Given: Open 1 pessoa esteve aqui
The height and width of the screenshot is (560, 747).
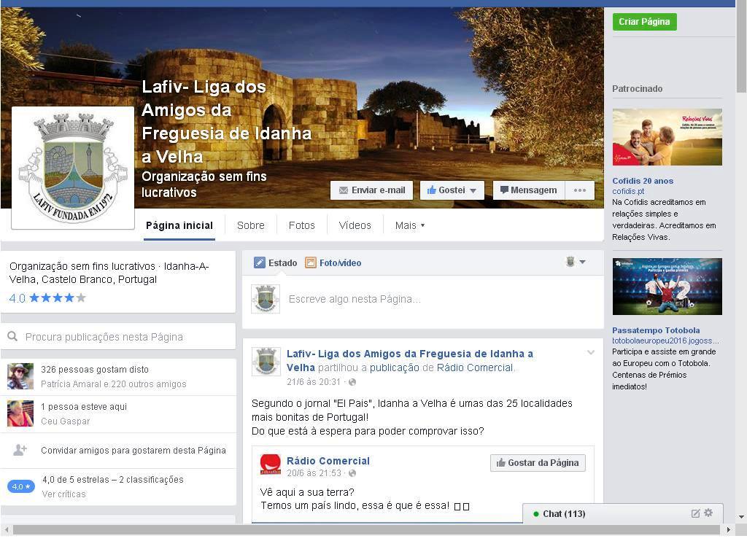Looking at the screenshot, I should click(84, 407).
